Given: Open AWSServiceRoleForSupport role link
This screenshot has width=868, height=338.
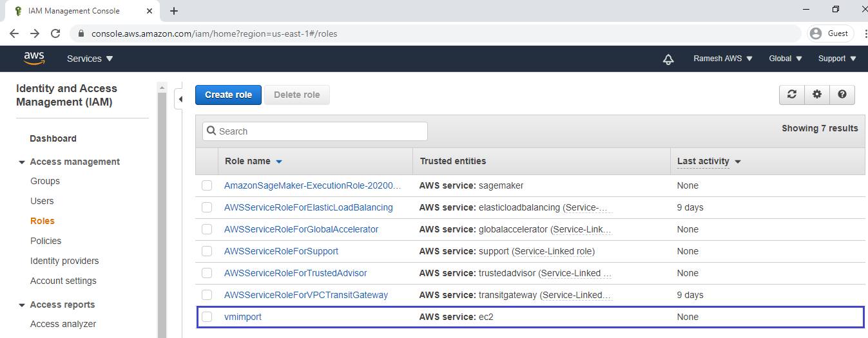Looking at the screenshot, I should [281, 251].
